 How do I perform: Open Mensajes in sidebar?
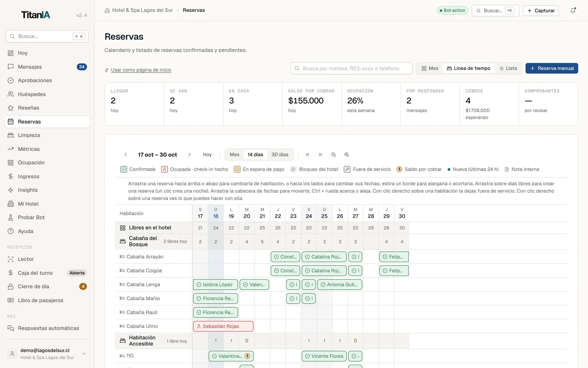(47, 67)
